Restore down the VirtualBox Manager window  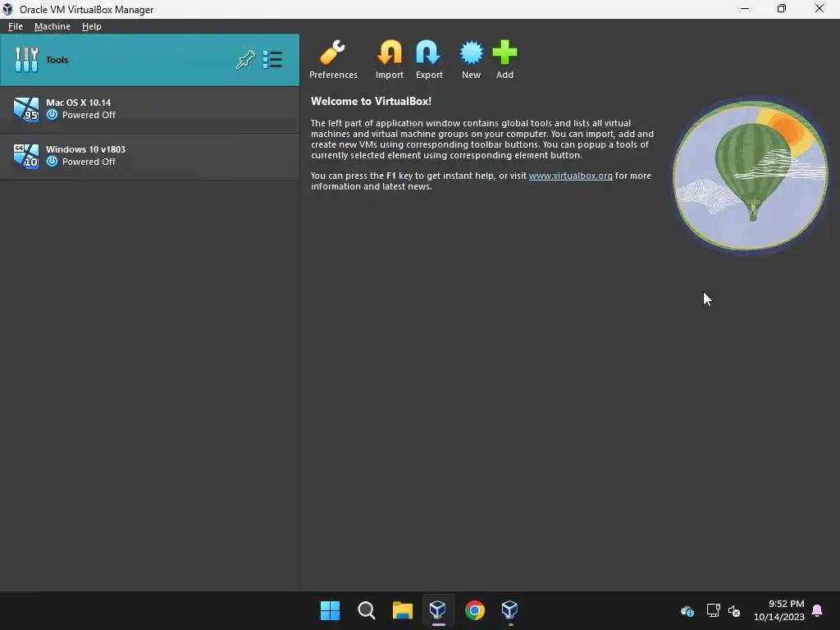(782, 8)
